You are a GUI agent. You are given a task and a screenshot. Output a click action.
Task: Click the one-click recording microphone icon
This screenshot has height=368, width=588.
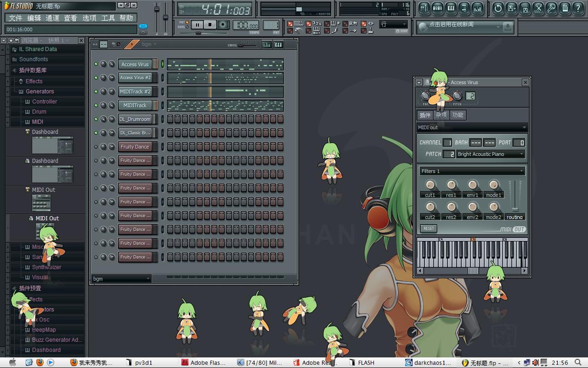click(x=552, y=8)
